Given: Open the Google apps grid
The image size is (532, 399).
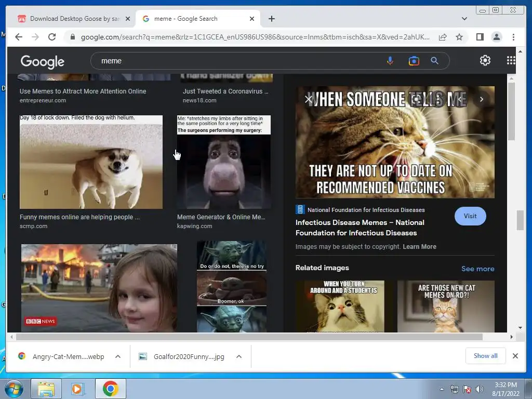Looking at the screenshot, I should 511,60.
